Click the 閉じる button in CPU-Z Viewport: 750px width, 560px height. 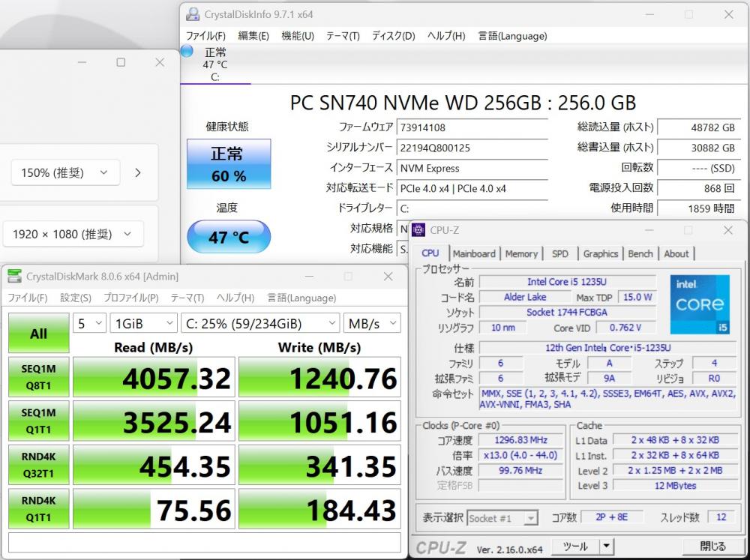tap(712, 546)
